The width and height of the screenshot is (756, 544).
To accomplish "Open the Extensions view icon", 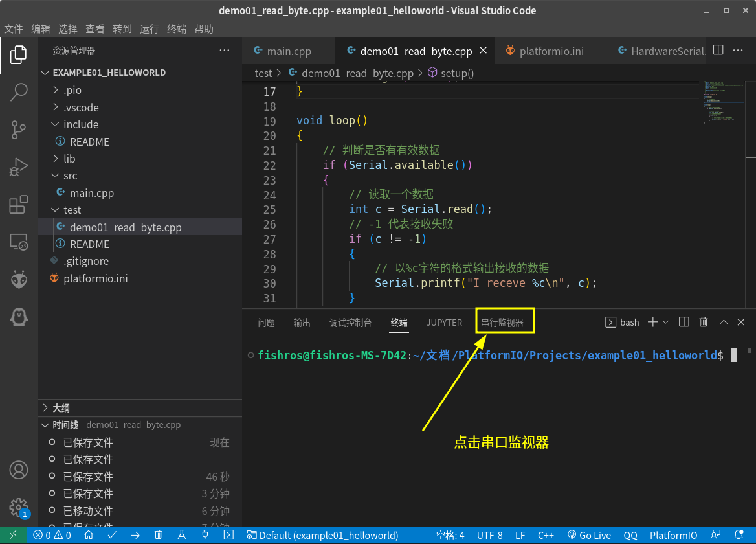I will click(19, 205).
